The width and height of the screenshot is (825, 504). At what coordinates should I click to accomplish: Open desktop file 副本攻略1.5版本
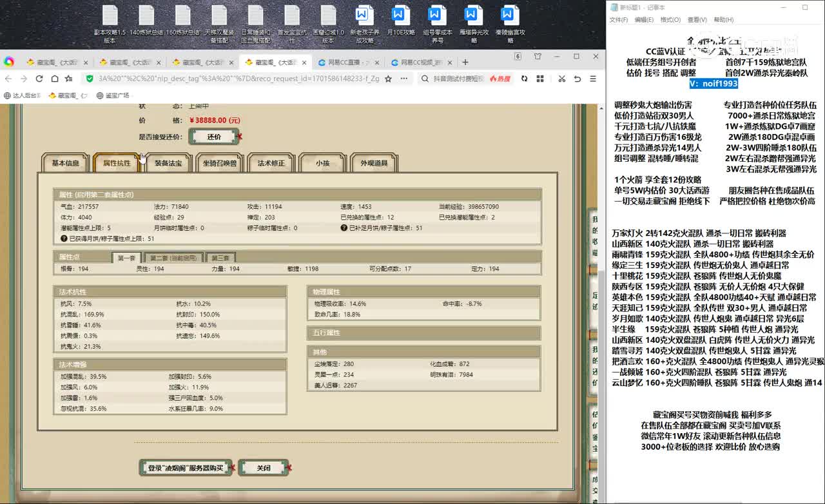110,24
